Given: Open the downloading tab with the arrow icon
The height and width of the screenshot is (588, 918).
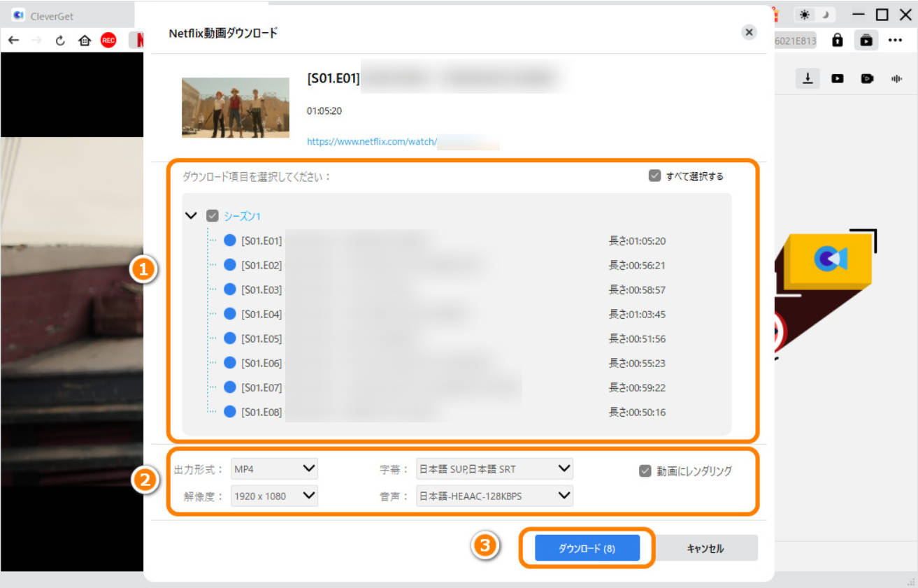Looking at the screenshot, I should tap(808, 79).
